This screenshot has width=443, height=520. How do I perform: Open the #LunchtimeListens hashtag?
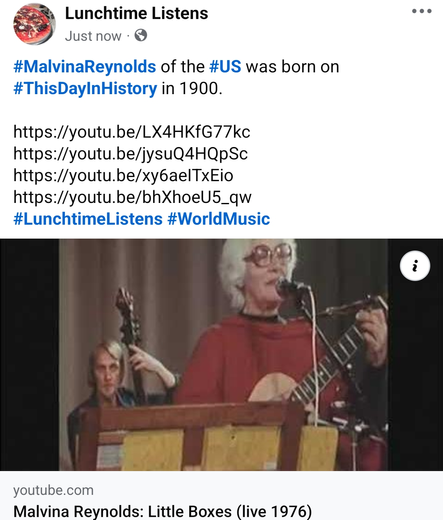[x=88, y=219]
